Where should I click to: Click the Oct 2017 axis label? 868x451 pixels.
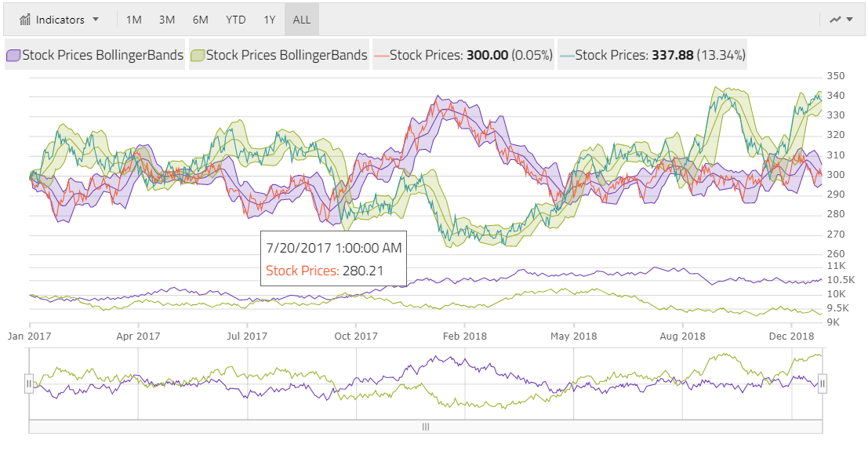coord(355,336)
